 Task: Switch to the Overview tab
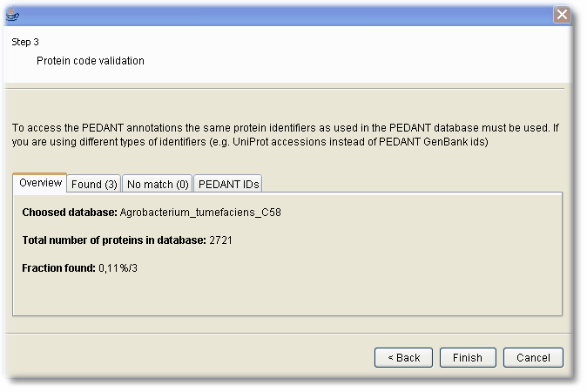click(40, 183)
